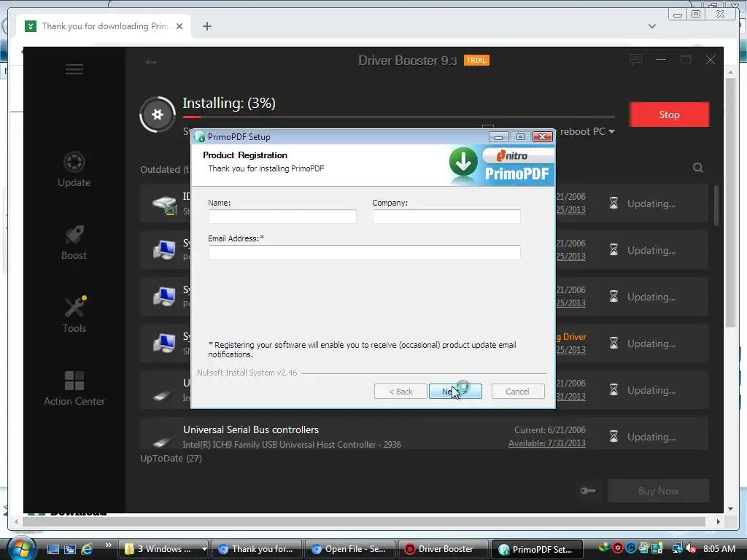Expand 3 Windows taskbar group arrow
The width and height of the screenshot is (747, 560).
[x=204, y=549]
